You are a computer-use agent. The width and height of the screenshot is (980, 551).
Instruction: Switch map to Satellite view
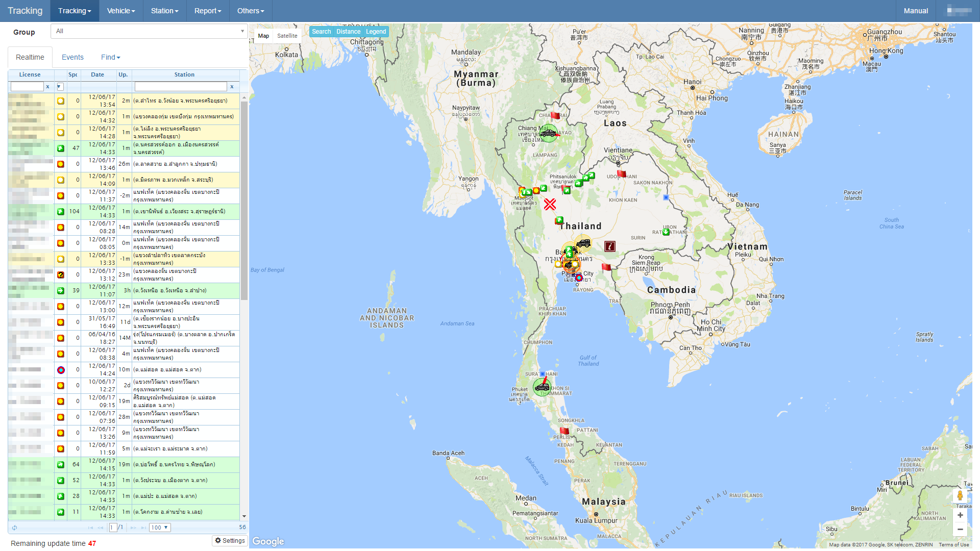point(287,36)
